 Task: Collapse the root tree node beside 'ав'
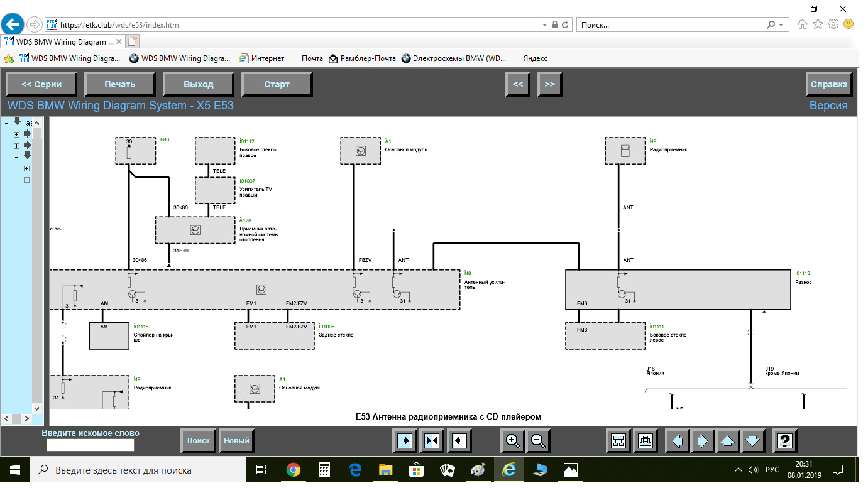click(x=6, y=122)
